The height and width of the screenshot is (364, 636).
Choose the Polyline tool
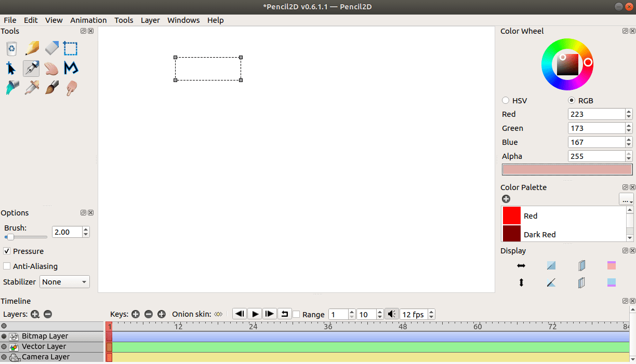click(x=70, y=68)
